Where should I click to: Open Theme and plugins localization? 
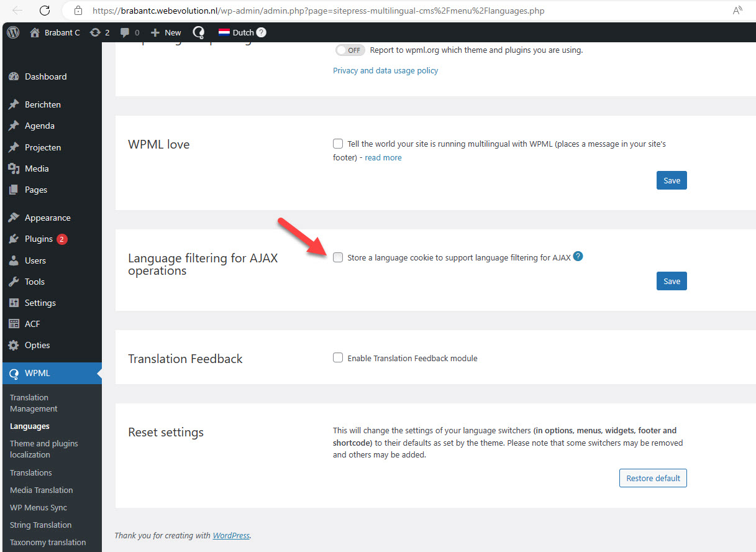pyautogui.click(x=43, y=449)
